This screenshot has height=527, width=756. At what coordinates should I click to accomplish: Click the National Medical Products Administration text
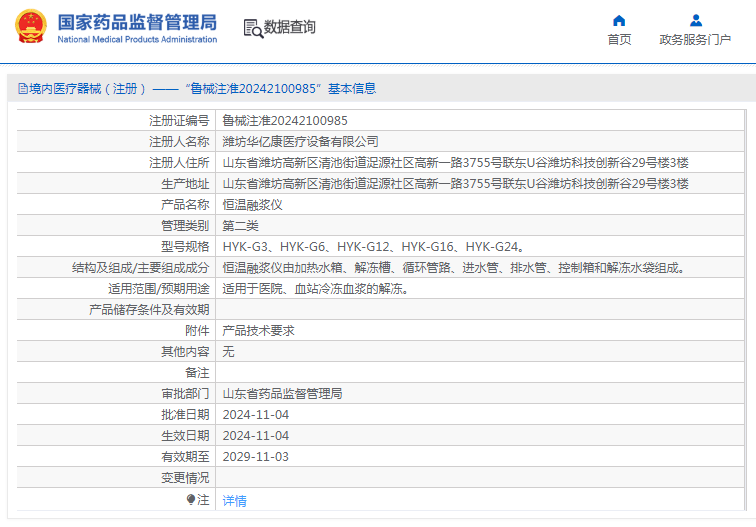tap(137, 40)
